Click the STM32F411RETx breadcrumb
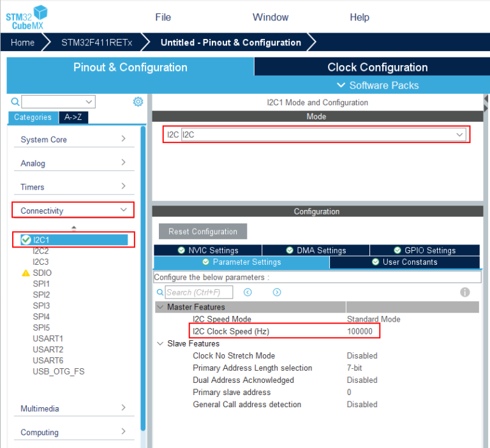Viewport: 490px width, 448px height. (x=96, y=43)
